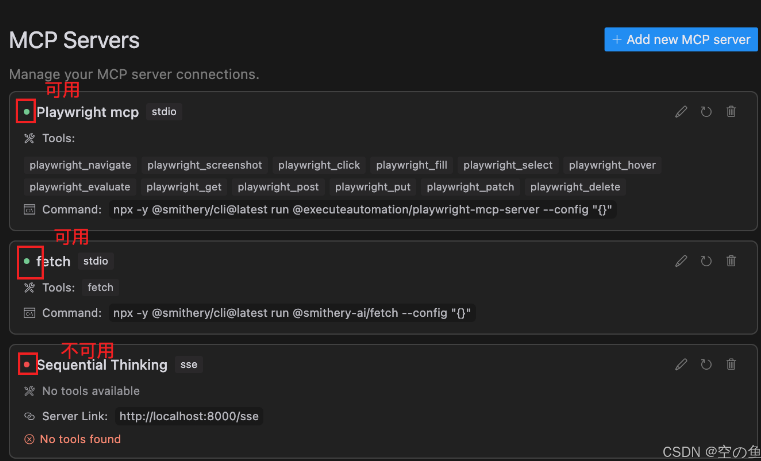The image size is (761, 461).
Task: Click the fetch server command text
Action: [293, 313]
